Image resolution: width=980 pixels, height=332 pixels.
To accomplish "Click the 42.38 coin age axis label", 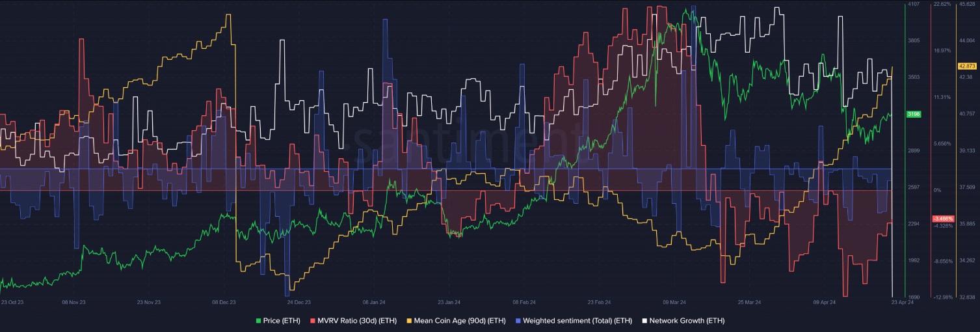I will point(965,77).
